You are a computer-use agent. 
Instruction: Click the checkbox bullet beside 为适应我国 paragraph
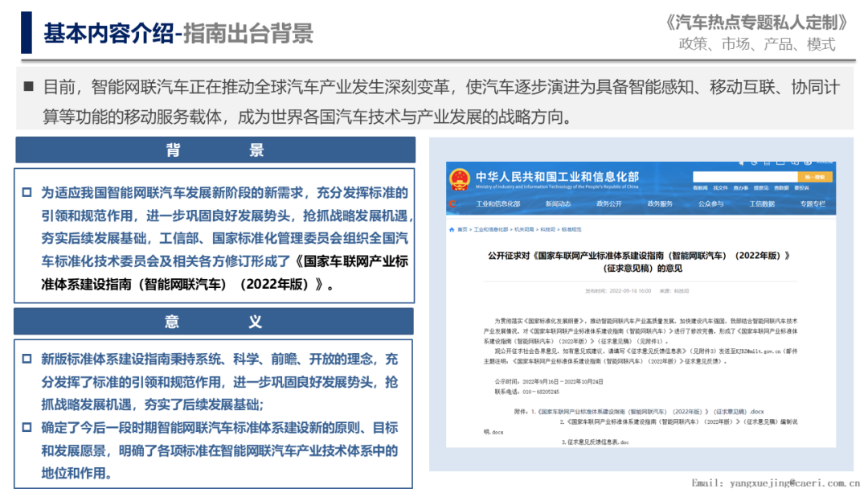coord(27,193)
